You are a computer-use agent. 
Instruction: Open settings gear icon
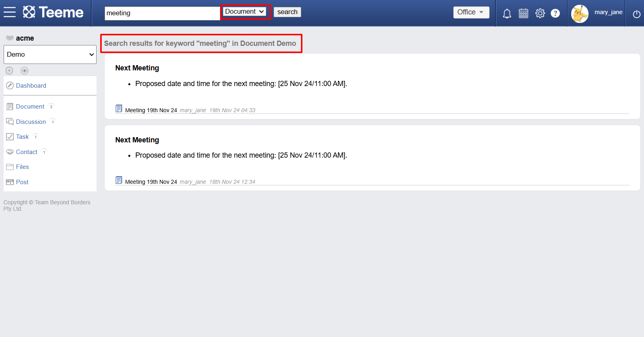[x=540, y=13]
